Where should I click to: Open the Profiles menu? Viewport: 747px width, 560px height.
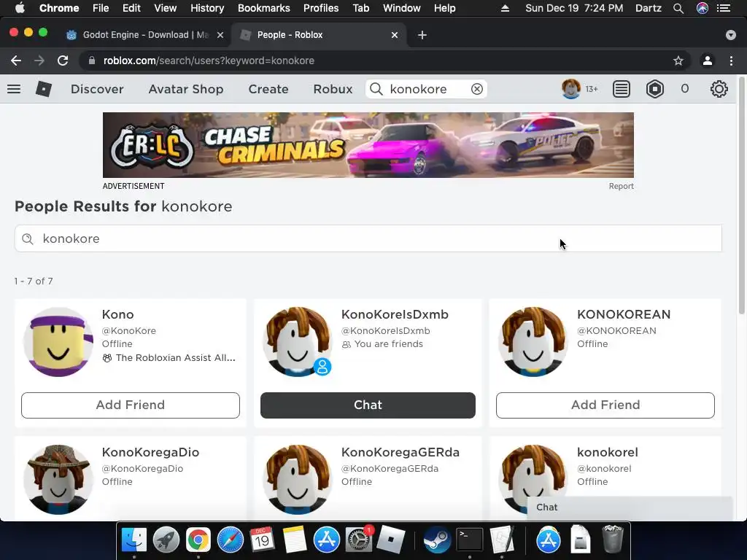[x=321, y=8]
